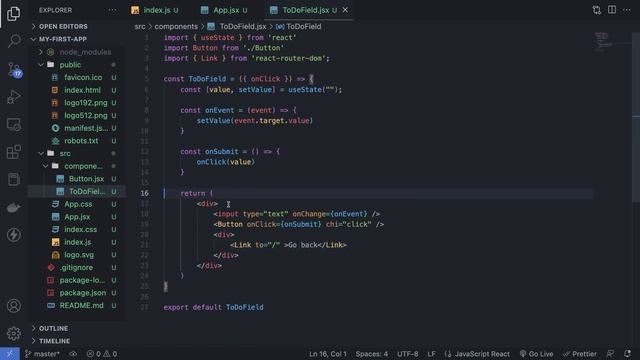Split the editor right
Image resolution: width=640 pixels, height=360 pixels.
(612, 10)
